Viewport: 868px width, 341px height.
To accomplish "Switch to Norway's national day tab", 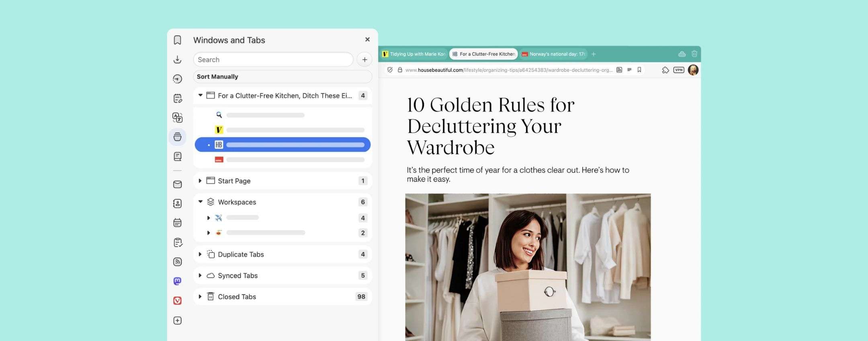I will pyautogui.click(x=553, y=54).
